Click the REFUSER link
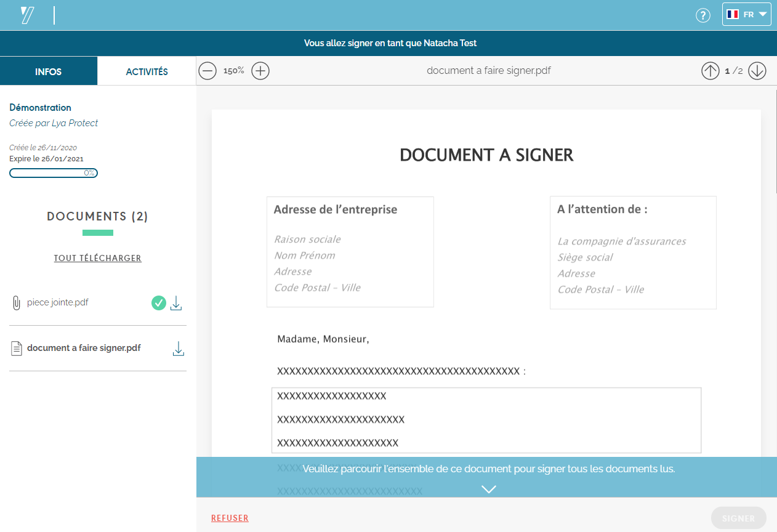 [230, 518]
